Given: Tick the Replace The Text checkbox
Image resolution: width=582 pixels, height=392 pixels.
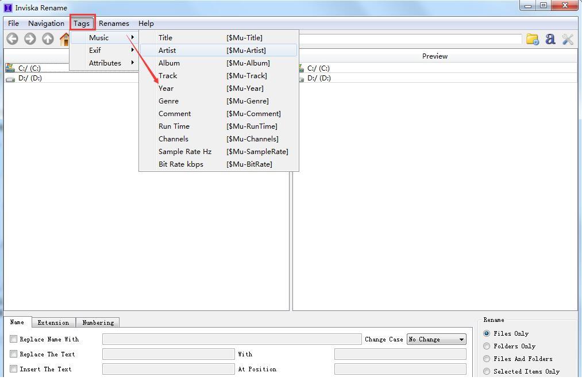Looking at the screenshot, I should pos(14,354).
